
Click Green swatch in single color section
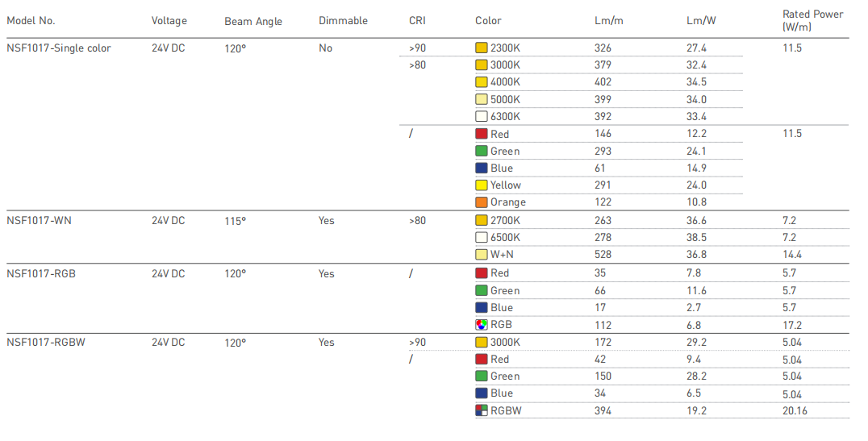481,151
